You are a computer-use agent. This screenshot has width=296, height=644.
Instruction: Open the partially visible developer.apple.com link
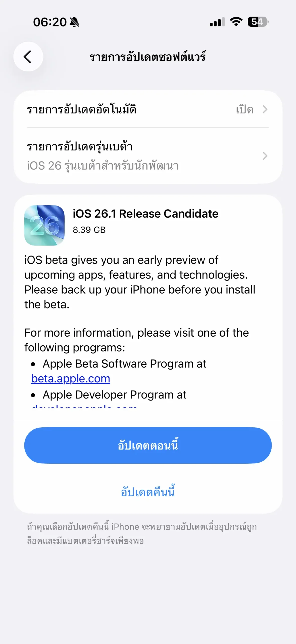pos(84,406)
